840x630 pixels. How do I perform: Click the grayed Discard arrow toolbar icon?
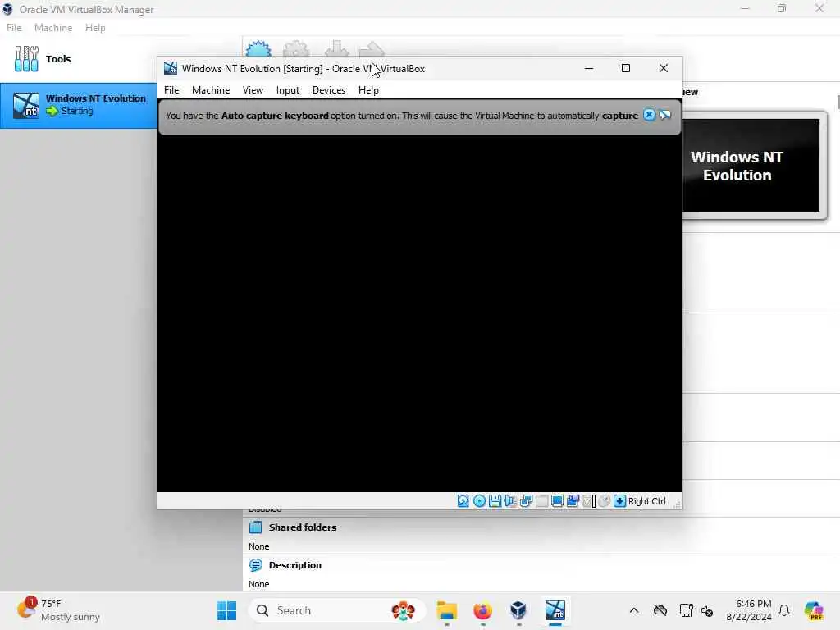pyautogui.click(x=336, y=48)
